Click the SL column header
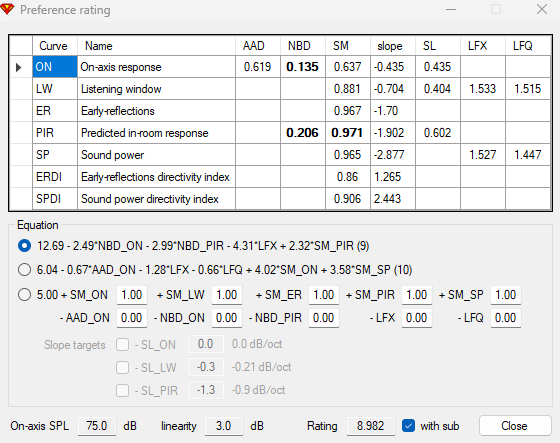Screen dimensions: 560x443 click(x=438, y=46)
